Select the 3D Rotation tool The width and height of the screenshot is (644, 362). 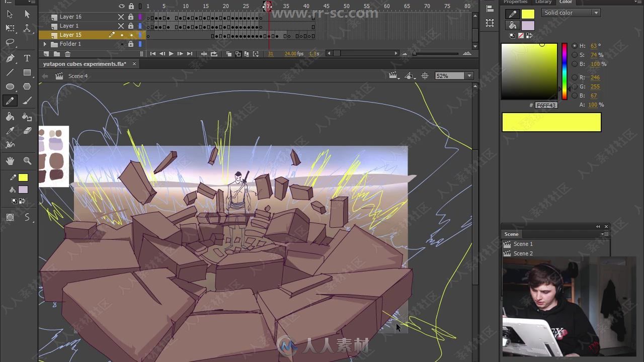pyautogui.click(x=27, y=28)
